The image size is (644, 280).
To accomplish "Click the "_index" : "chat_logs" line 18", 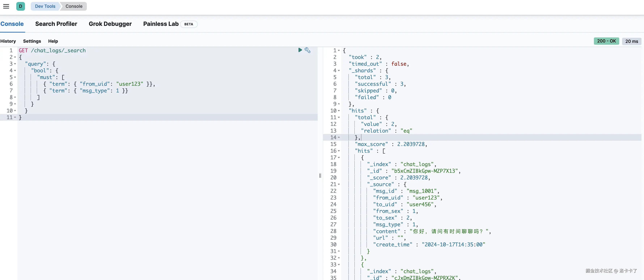I will click(401, 164).
